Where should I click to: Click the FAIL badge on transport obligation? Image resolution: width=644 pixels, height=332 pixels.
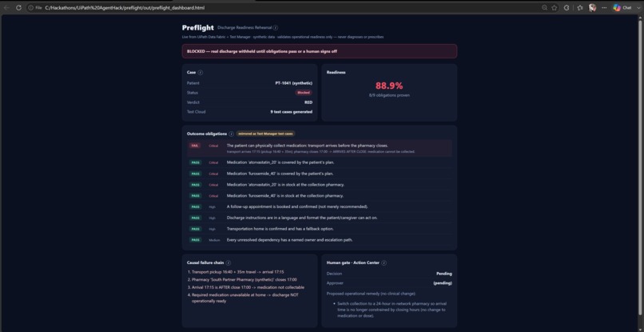pos(196,146)
